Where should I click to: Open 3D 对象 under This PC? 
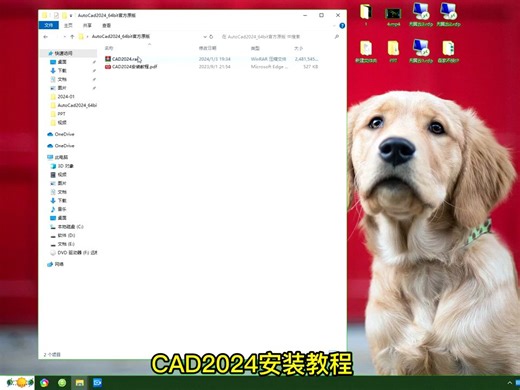point(66,166)
